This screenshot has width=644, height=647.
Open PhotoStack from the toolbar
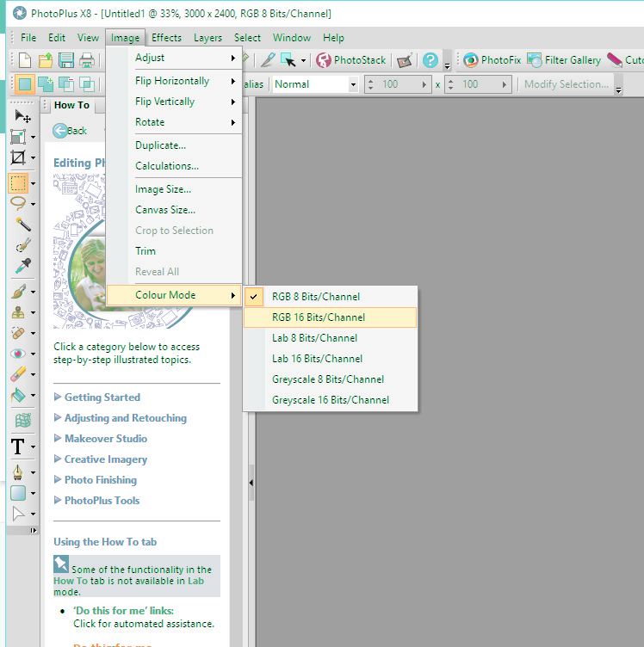(351, 60)
